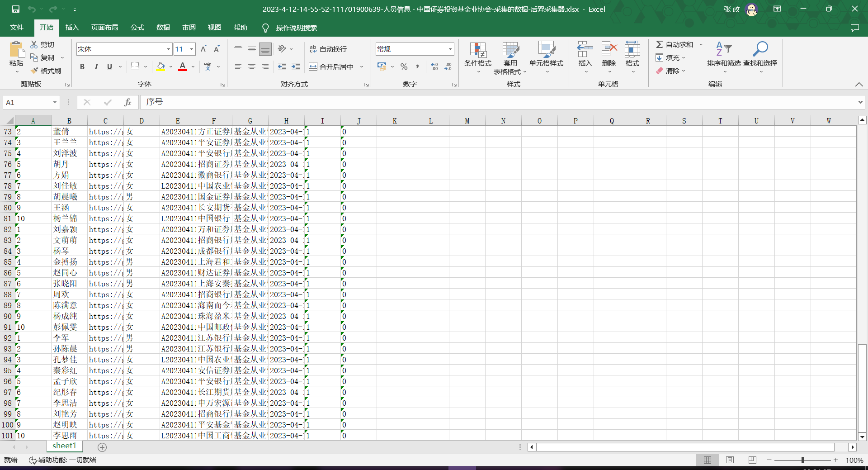
Task: Switch to Page Break Preview in status bar
Action: coord(752,460)
